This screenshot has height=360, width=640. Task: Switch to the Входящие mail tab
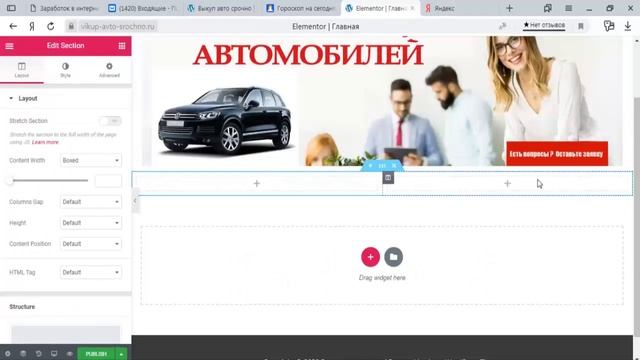coord(143,8)
